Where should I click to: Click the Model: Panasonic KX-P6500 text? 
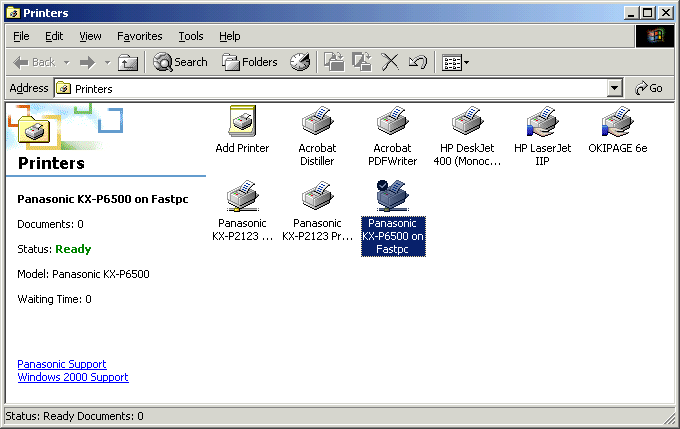pyautogui.click(x=83, y=274)
